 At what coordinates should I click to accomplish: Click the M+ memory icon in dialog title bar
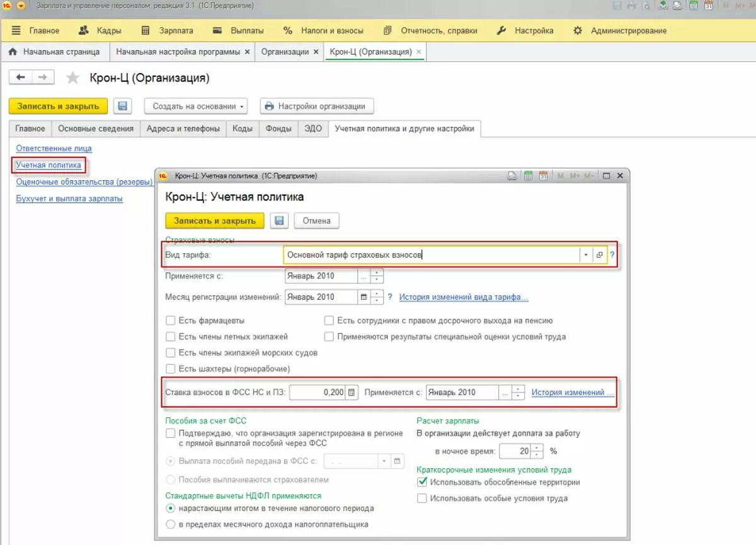(x=574, y=176)
